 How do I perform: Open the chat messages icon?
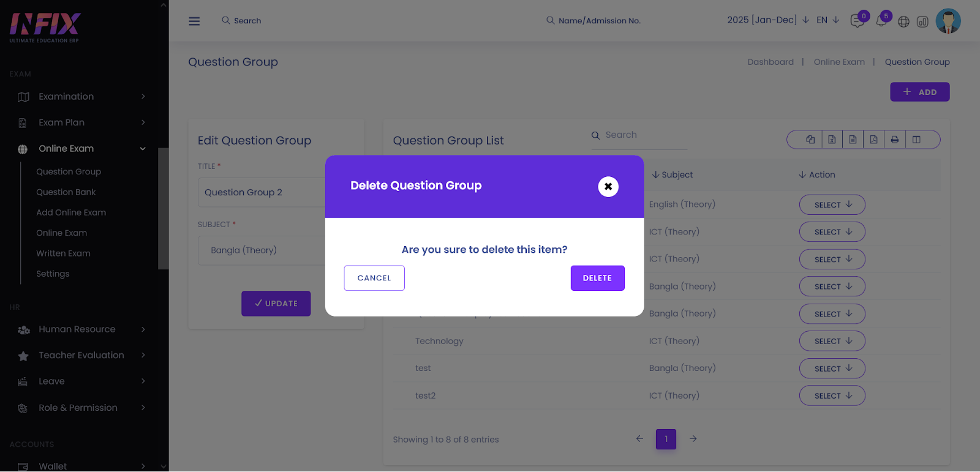856,21
